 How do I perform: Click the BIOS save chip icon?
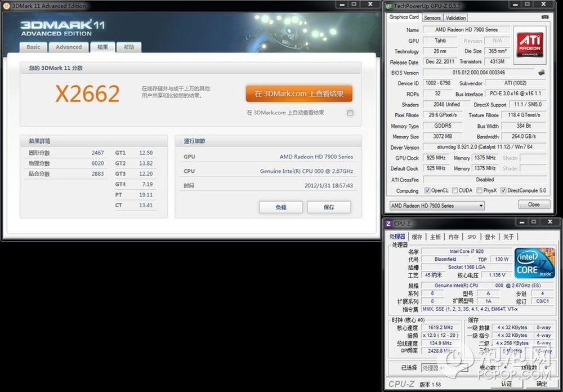click(x=542, y=73)
